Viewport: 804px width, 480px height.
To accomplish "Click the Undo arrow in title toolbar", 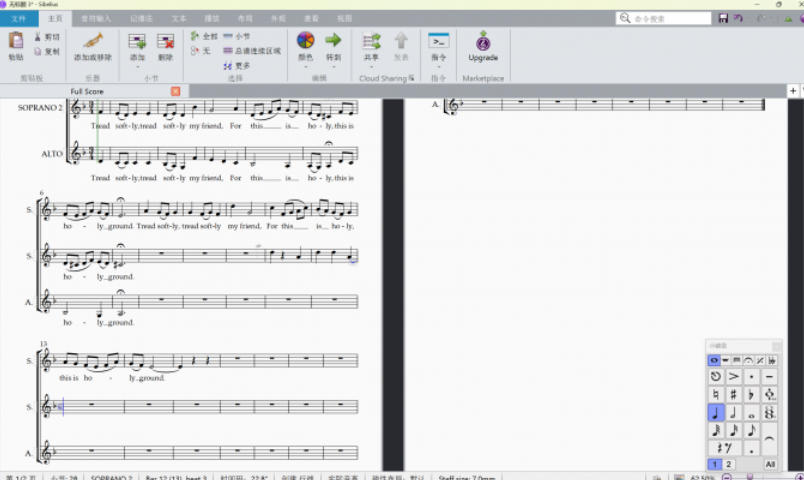I will pos(738,18).
